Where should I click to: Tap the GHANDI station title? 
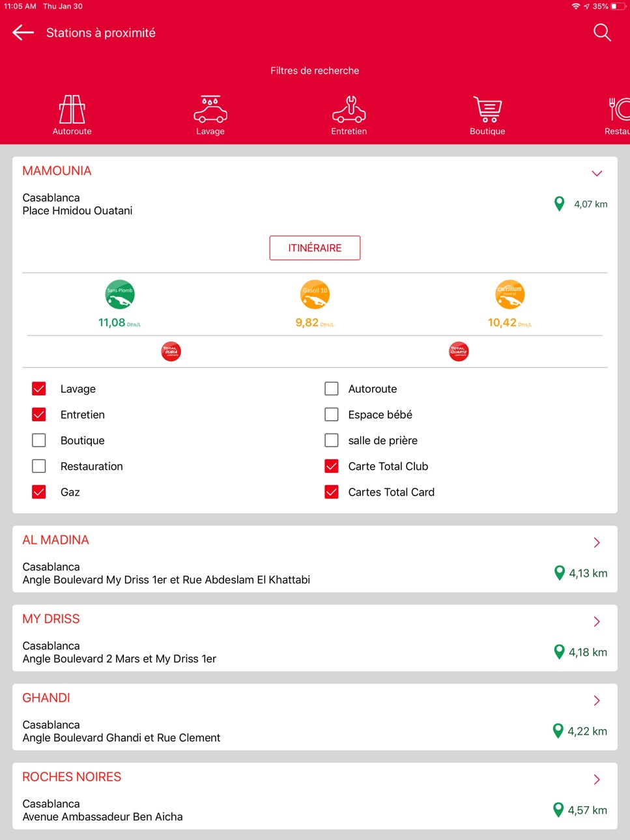tap(46, 698)
